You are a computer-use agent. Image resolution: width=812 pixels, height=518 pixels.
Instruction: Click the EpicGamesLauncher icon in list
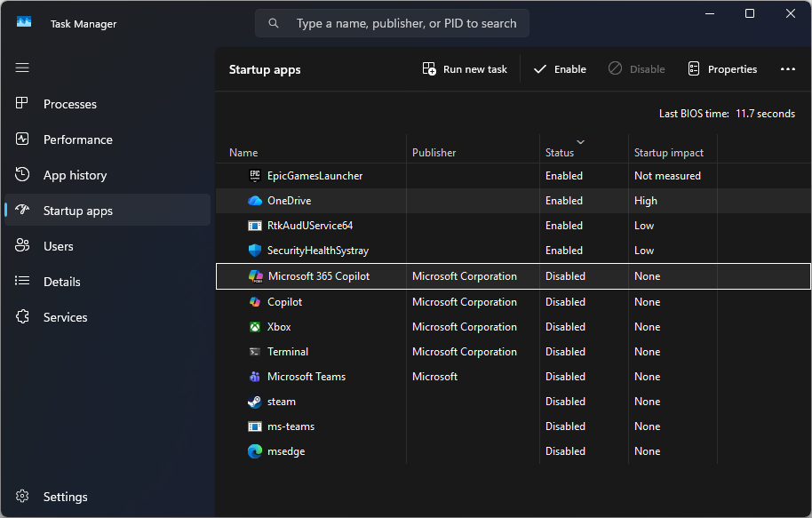click(255, 176)
